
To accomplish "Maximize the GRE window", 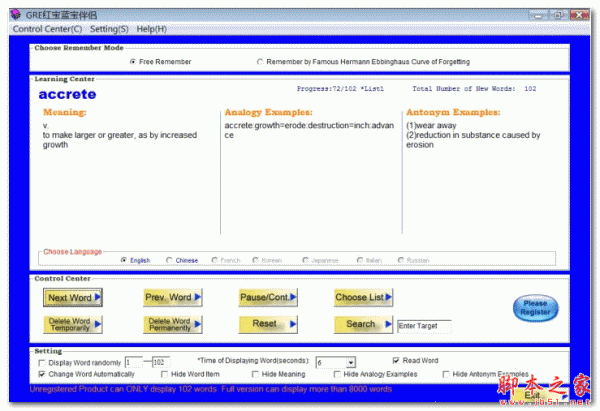I will 558,15.
